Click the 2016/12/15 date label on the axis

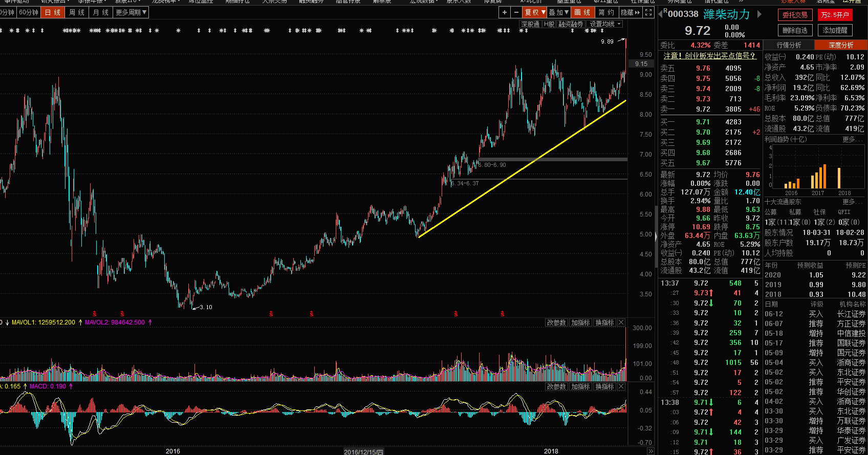tap(363, 452)
